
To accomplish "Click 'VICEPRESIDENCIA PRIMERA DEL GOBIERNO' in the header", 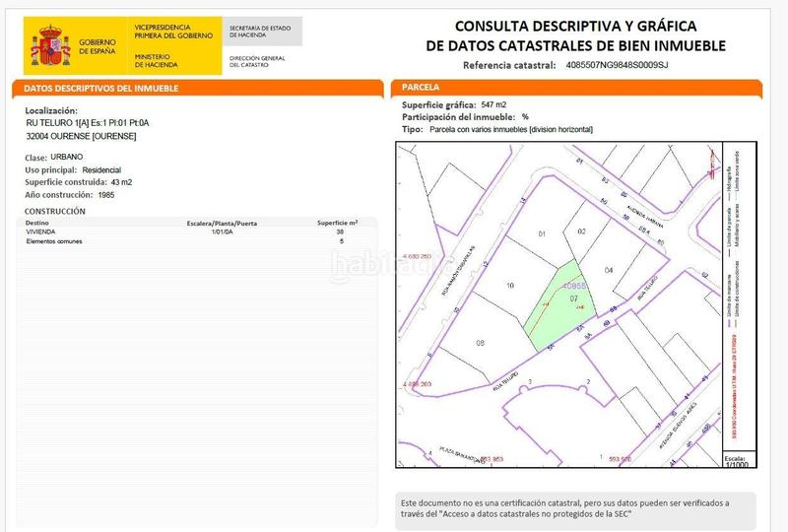I will coord(173,32).
